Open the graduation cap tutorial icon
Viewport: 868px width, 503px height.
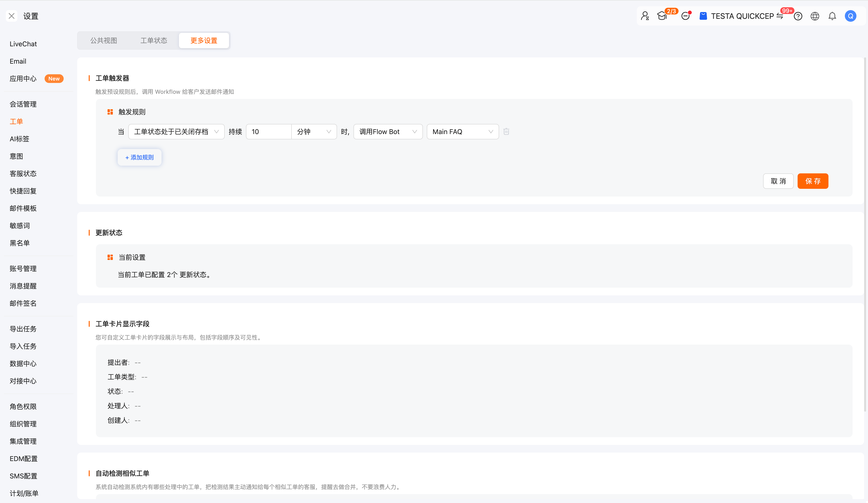(662, 16)
